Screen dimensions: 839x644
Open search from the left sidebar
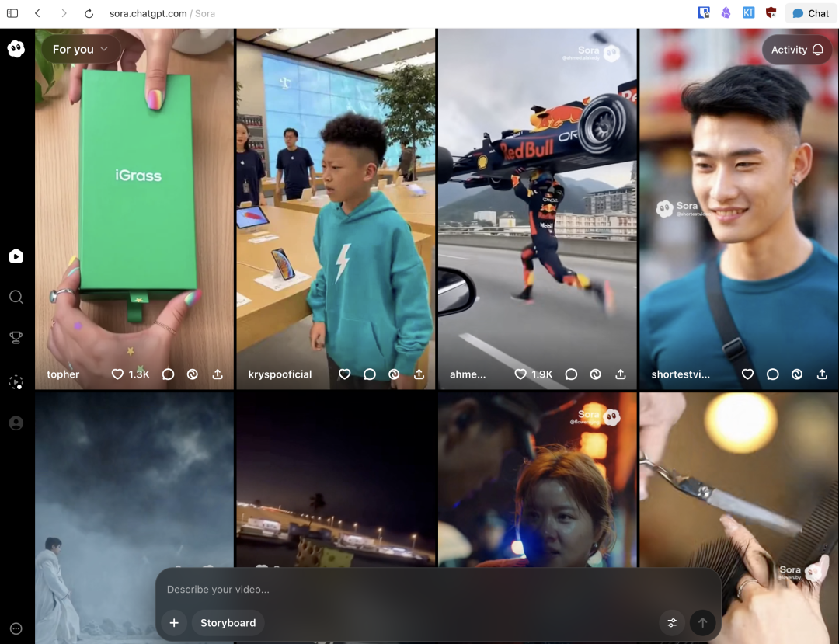pos(16,297)
